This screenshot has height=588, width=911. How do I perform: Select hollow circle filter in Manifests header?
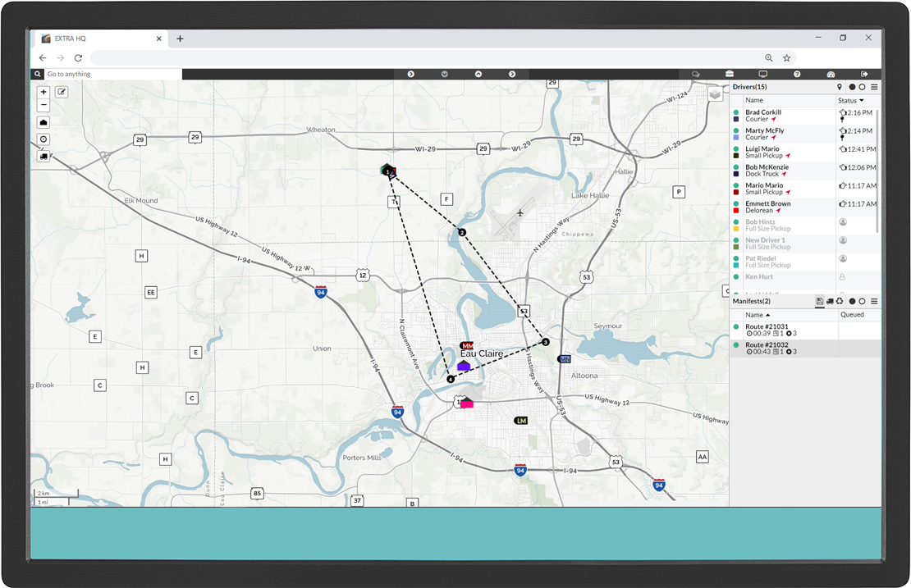tap(863, 302)
